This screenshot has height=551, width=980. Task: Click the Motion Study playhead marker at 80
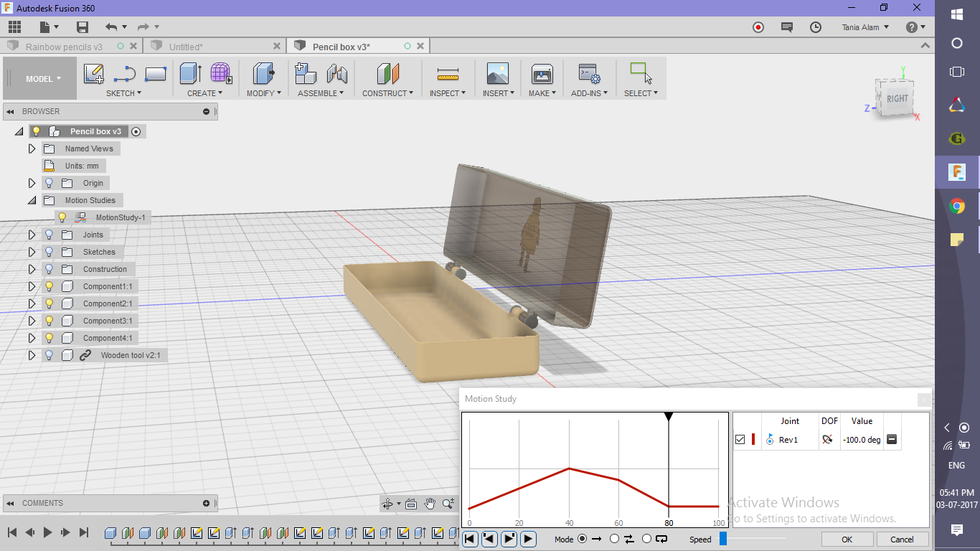click(x=669, y=417)
